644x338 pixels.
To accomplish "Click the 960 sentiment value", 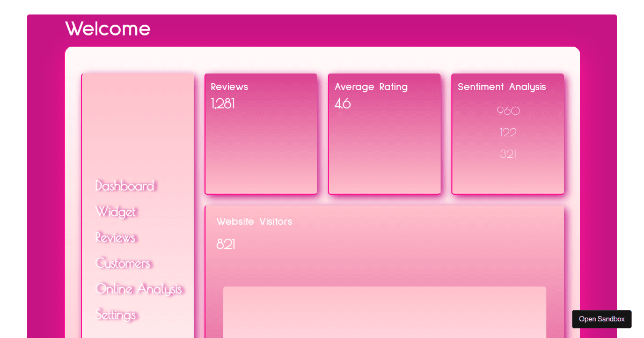I will [508, 111].
